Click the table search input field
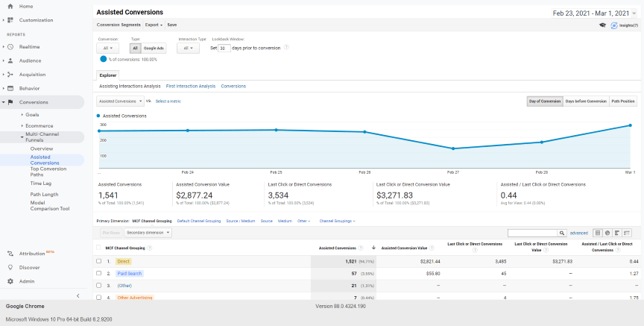This screenshot has width=644, height=326. pos(532,233)
